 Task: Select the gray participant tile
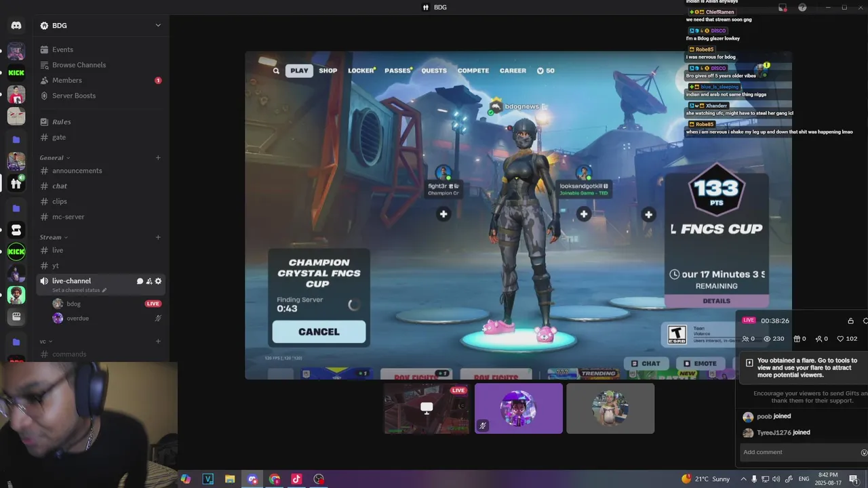point(610,408)
